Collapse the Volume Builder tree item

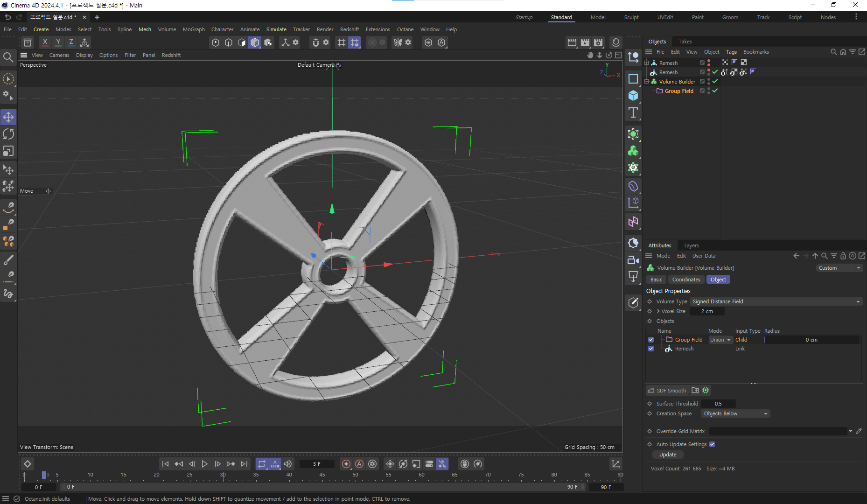point(647,81)
